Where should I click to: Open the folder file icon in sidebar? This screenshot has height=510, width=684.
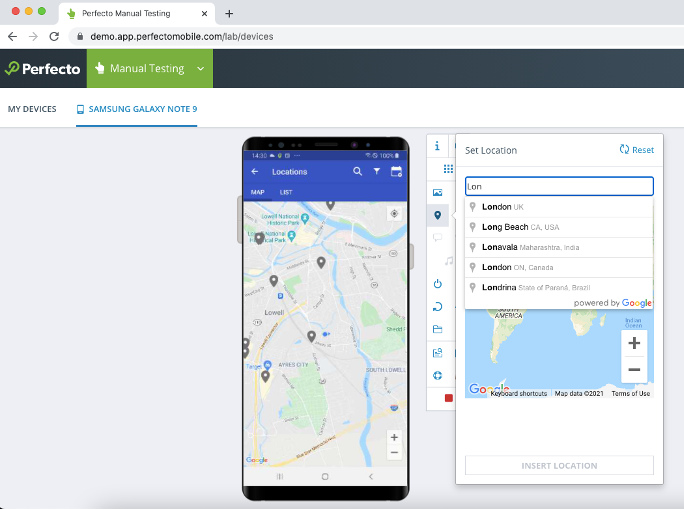[x=438, y=329]
